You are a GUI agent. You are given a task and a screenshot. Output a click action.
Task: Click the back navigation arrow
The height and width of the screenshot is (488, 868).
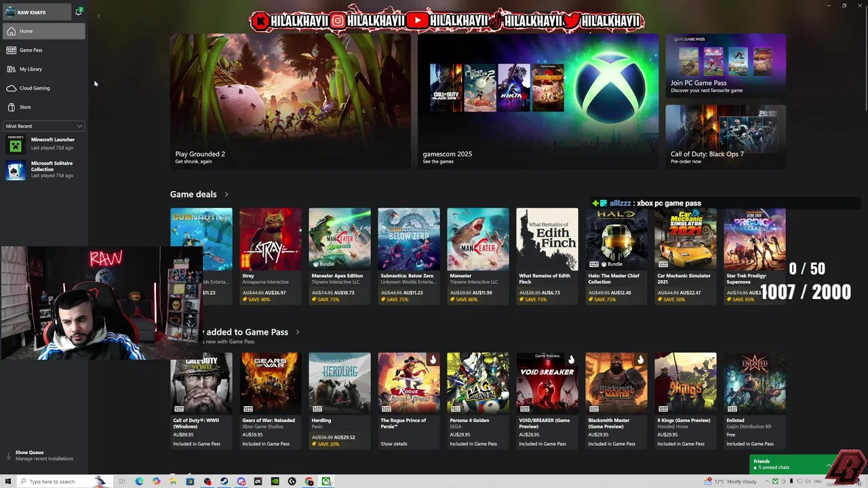click(x=98, y=16)
